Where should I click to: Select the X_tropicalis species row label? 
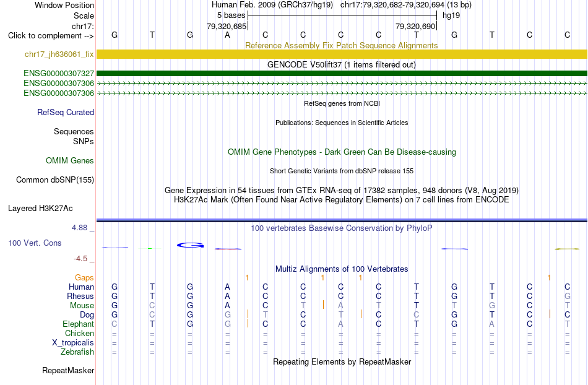[x=73, y=343]
